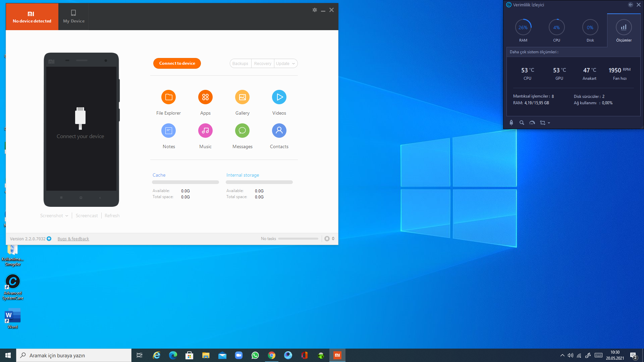Click the Connect to device button
This screenshot has width=644, height=362.
(x=177, y=63)
